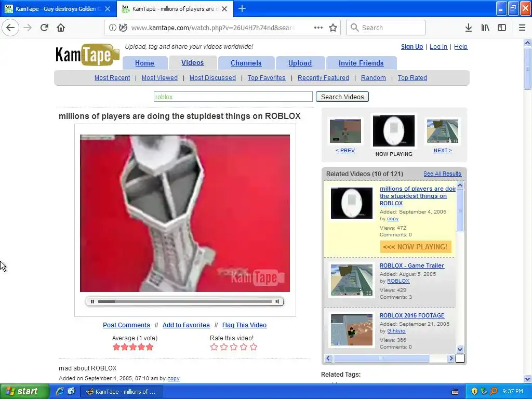
Task: Open a Random video
Action: pos(373,78)
